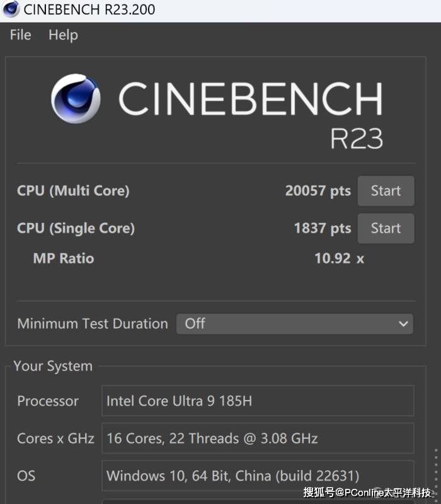Start the CPU Multi Core test

[x=386, y=191]
